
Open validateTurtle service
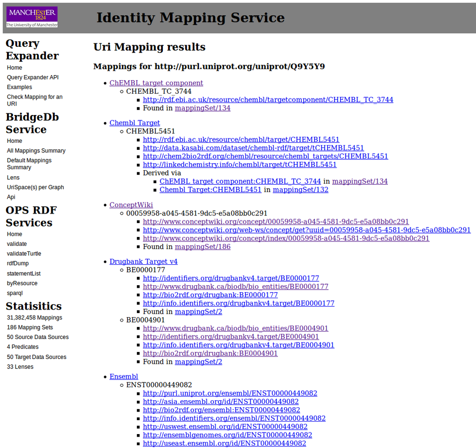pyautogui.click(x=24, y=253)
